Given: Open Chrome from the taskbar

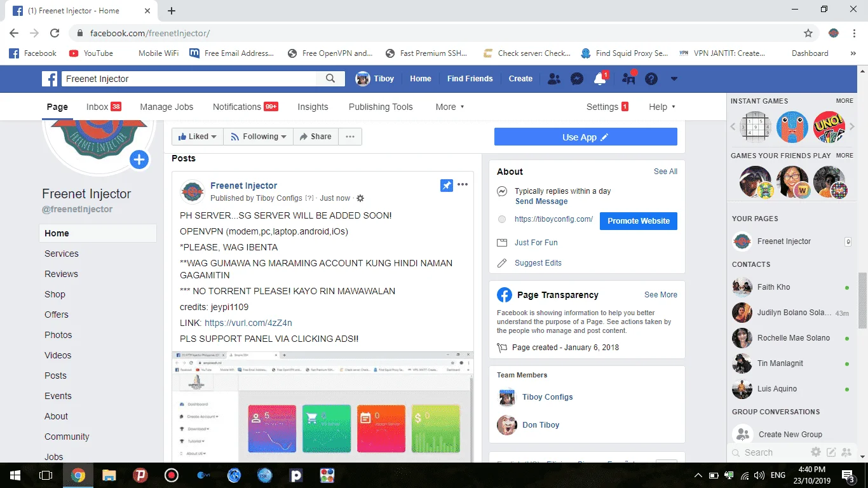Looking at the screenshot, I should (78, 475).
